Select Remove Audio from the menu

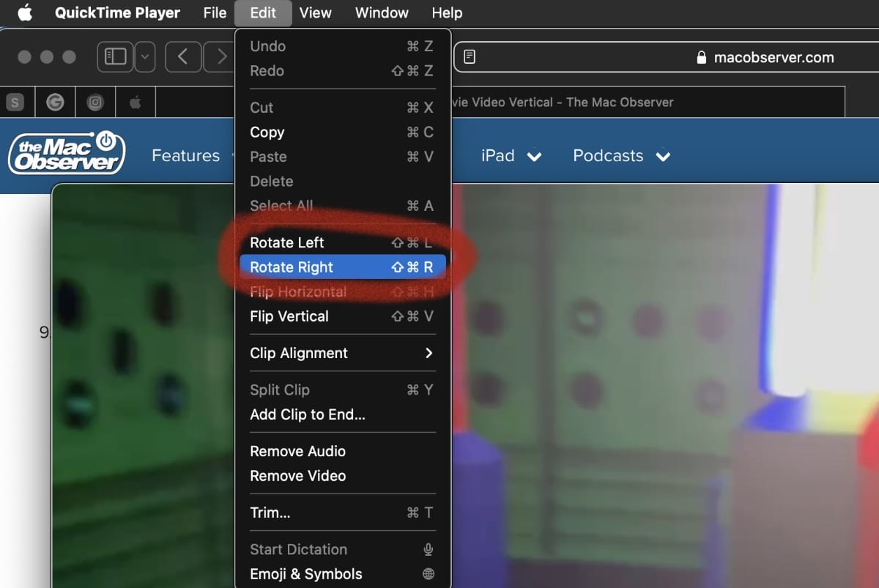tap(297, 451)
